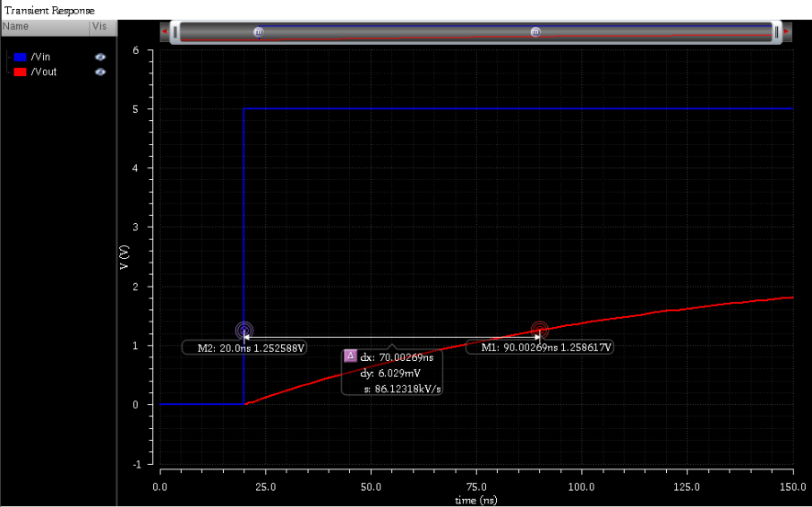
Task: Toggle visibility of /Vin trace
Action: pyautogui.click(x=100, y=57)
